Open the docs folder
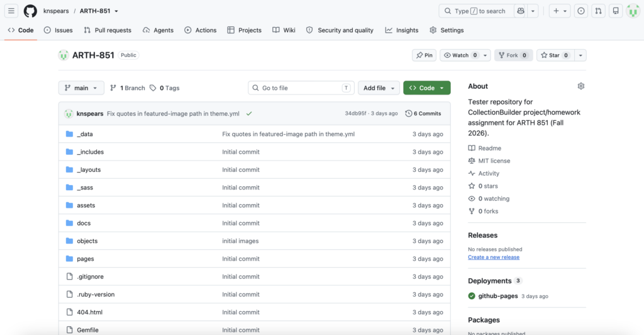Image resolution: width=644 pixels, height=335 pixels. coord(84,223)
